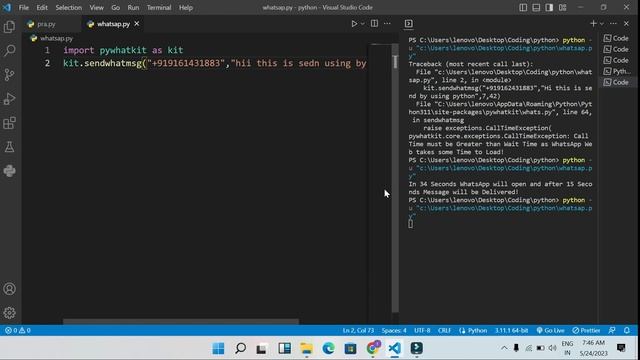Select the third Code terminal entry
Viewport: 640px width, 360px height.
[617, 60]
